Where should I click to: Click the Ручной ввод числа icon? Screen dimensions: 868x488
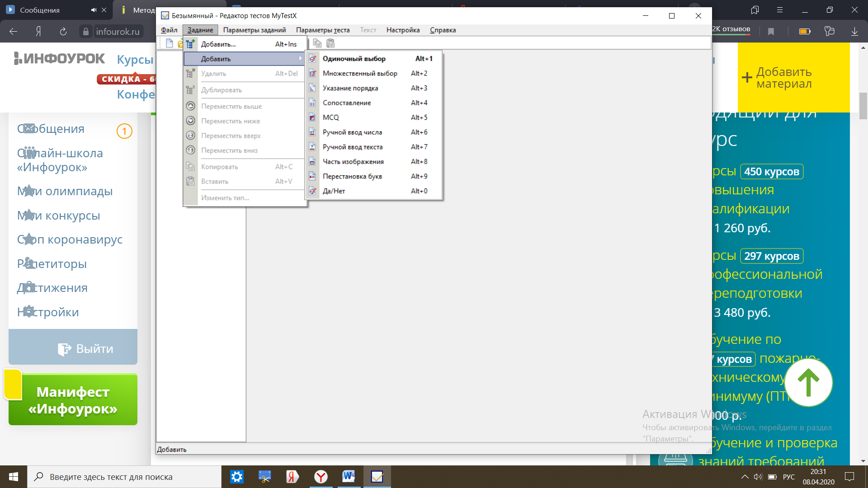(312, 132)
